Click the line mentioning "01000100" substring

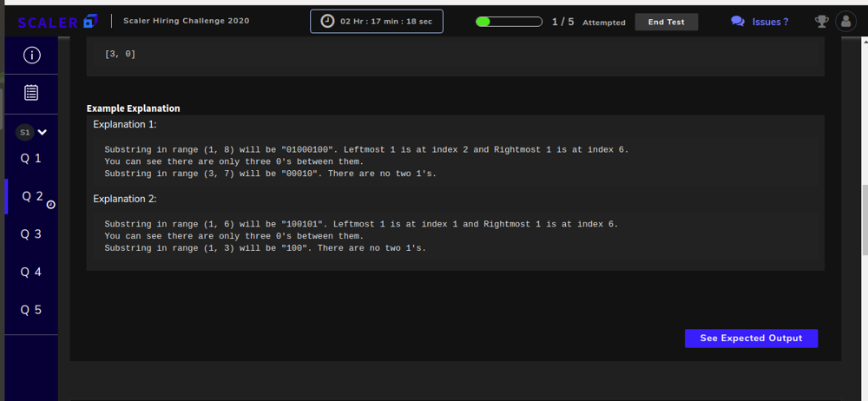[x=367, y=149]
